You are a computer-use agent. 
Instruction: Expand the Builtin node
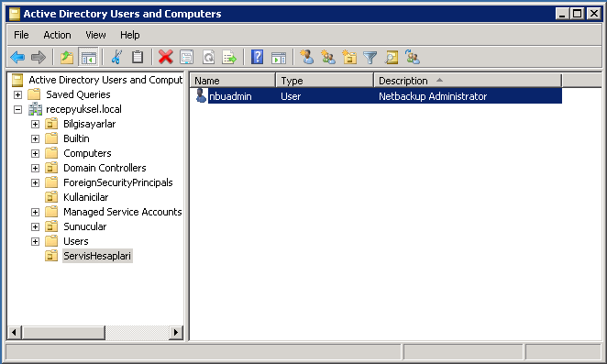click(x=35, y=139)
